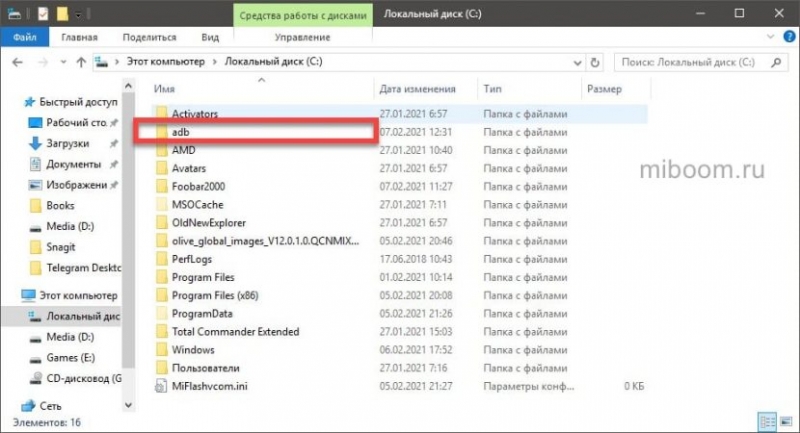Select the Program Files (x86) folder
The height and width of the screenshot is (433, 800).
(x=215, y=295)
